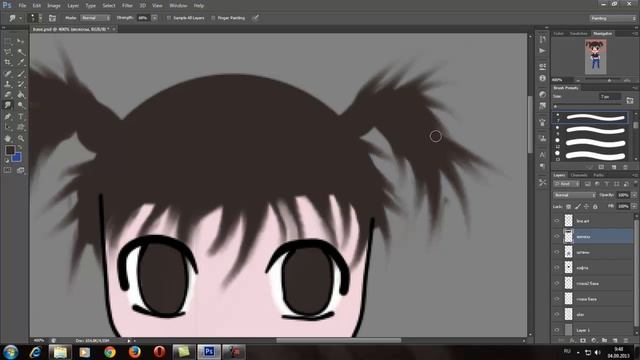This screenshot has height=360, width=640.
Task: Open the File menu
Action: 22,6
